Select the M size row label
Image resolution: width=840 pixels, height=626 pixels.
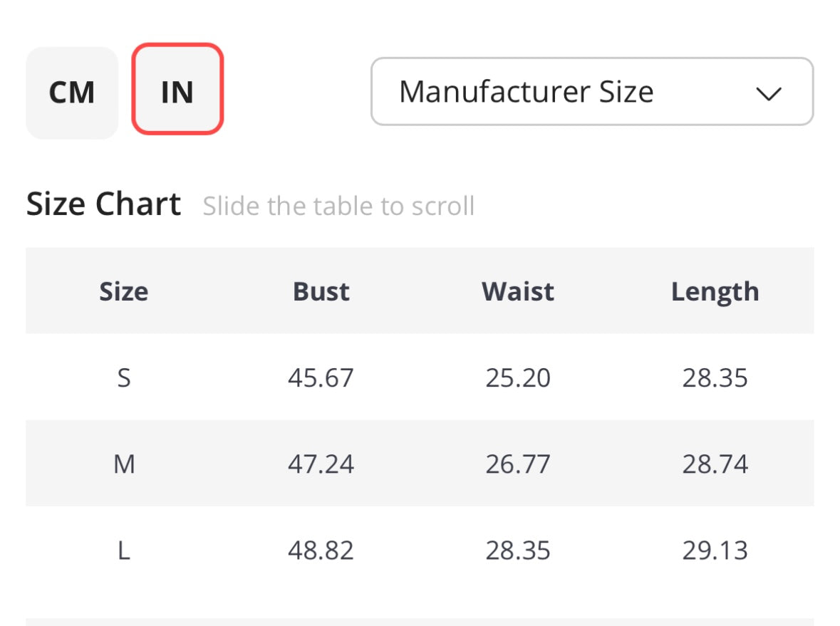pyautogui.click(x=124, y=464)
